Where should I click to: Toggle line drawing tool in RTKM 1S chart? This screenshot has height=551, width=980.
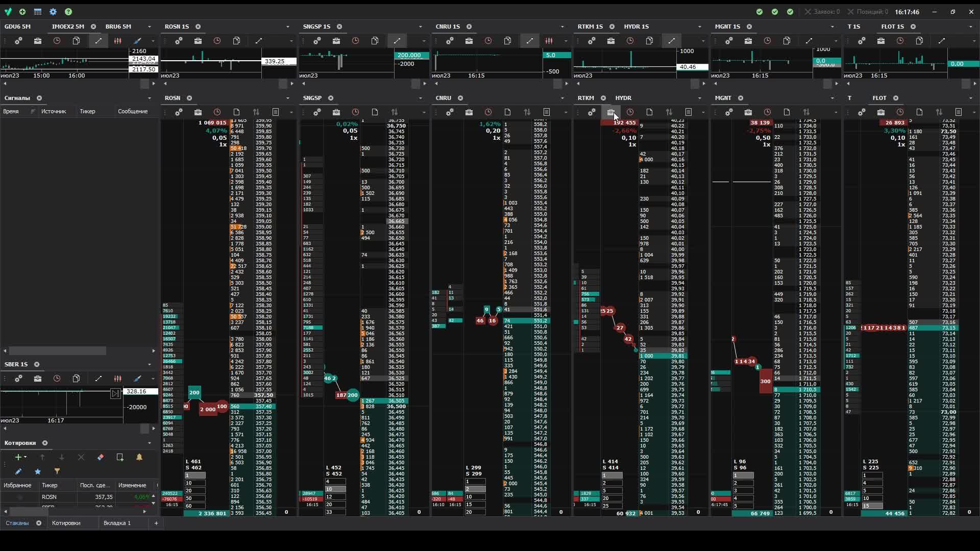(x=672, y=41)
